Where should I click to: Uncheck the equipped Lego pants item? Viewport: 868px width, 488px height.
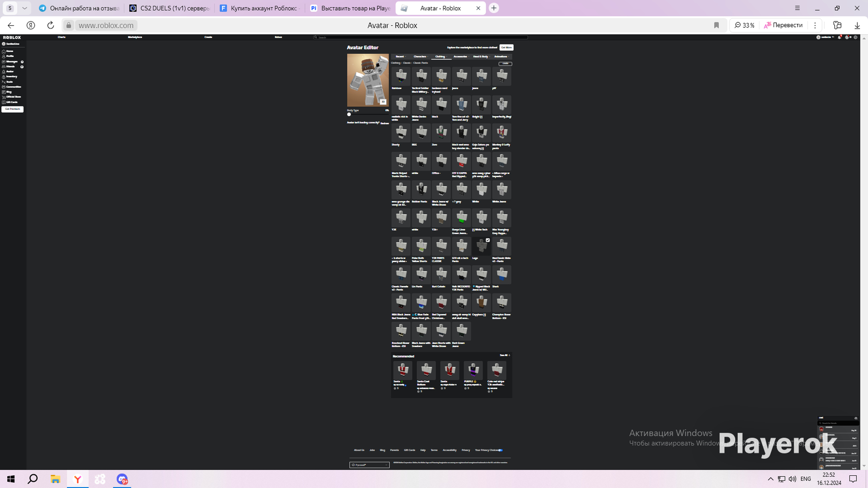coord(488,240)
